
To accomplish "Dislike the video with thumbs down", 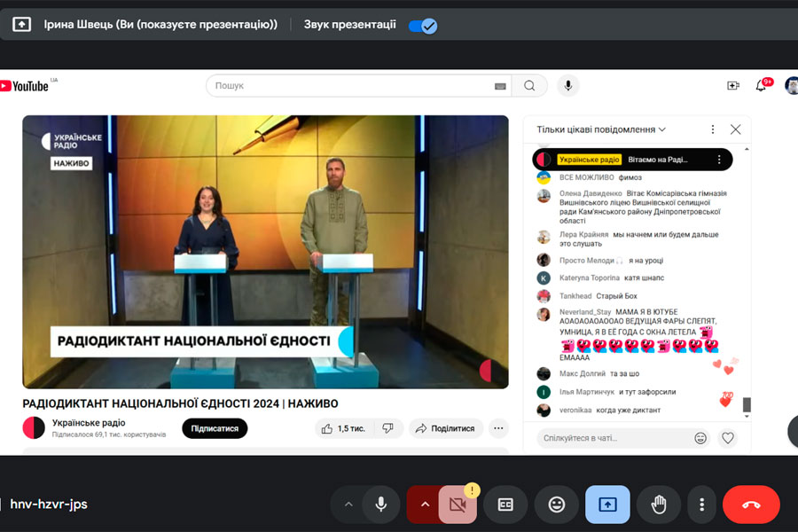I will [387, 428].
